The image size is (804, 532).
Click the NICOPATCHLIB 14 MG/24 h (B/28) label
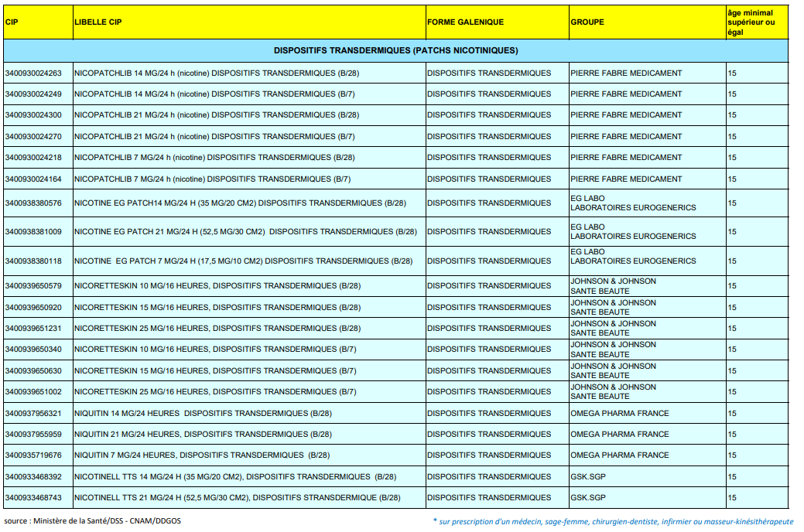coord(217,73)
